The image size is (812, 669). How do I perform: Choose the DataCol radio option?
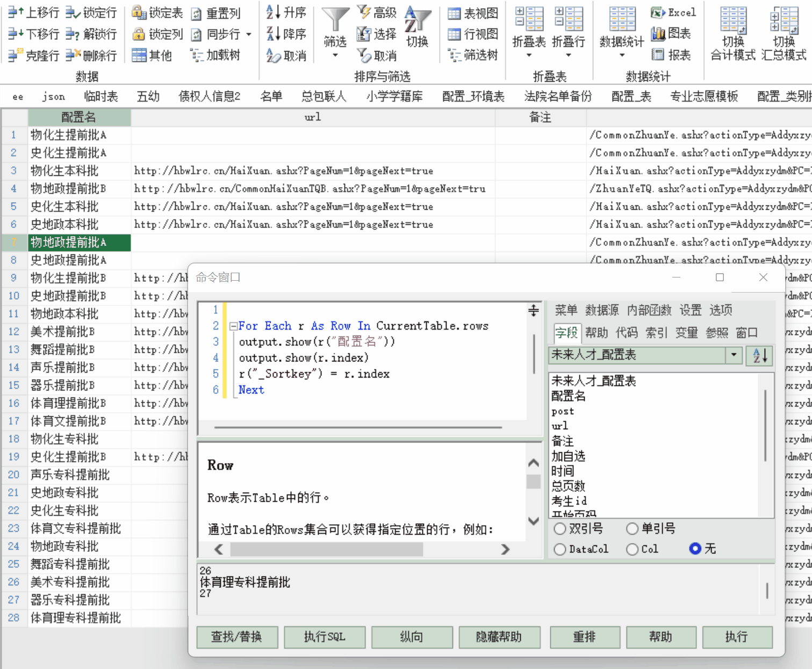(x=559, y=549)
